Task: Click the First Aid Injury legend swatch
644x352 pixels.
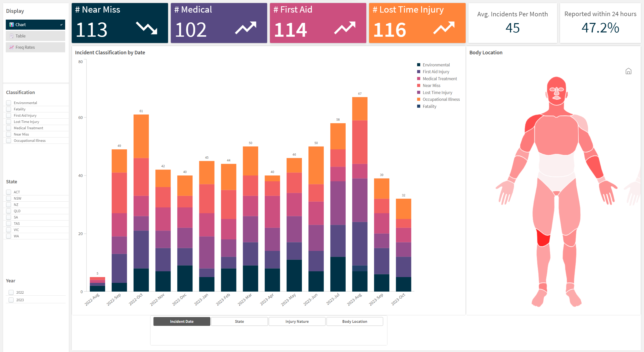Action: pyautogui.click(x=419, y=72)
